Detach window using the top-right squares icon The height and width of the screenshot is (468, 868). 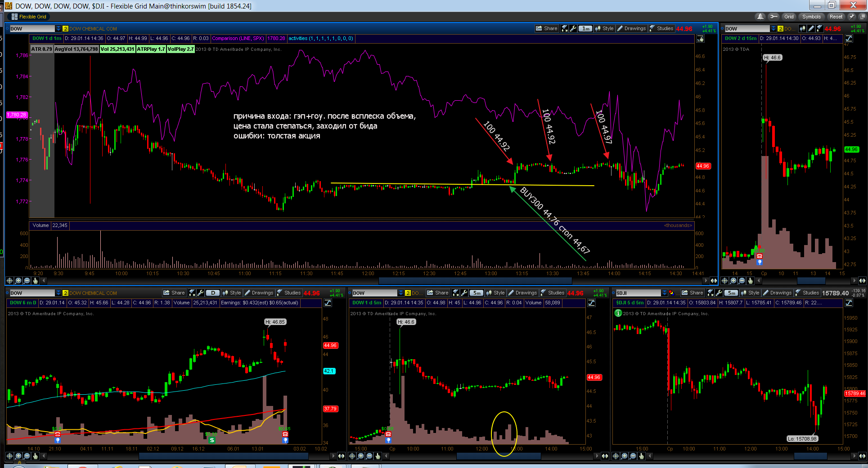click(862, 17)
